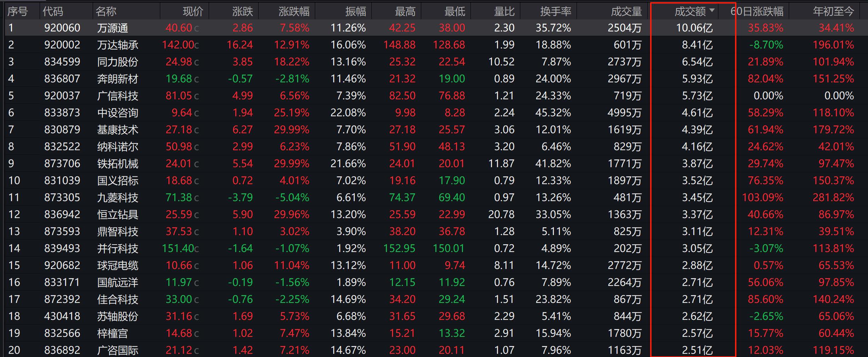Click the 45.32% turnover rate cell
868x357 pixels.
click(x=554, y=113)
